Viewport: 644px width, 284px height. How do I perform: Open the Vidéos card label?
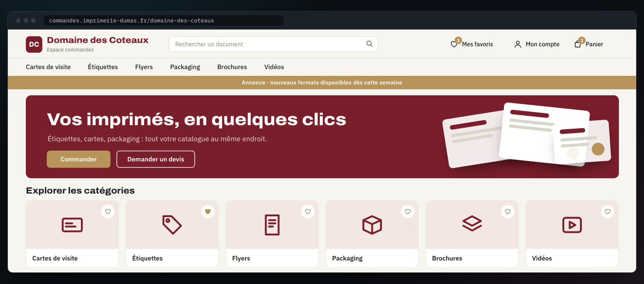click(x=542, y=258)
